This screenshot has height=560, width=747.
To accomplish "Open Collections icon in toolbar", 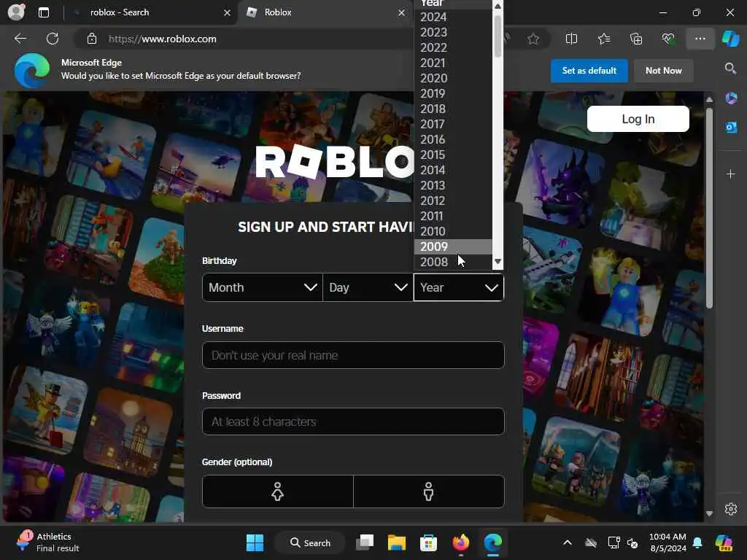I will (x=636, y=39).
